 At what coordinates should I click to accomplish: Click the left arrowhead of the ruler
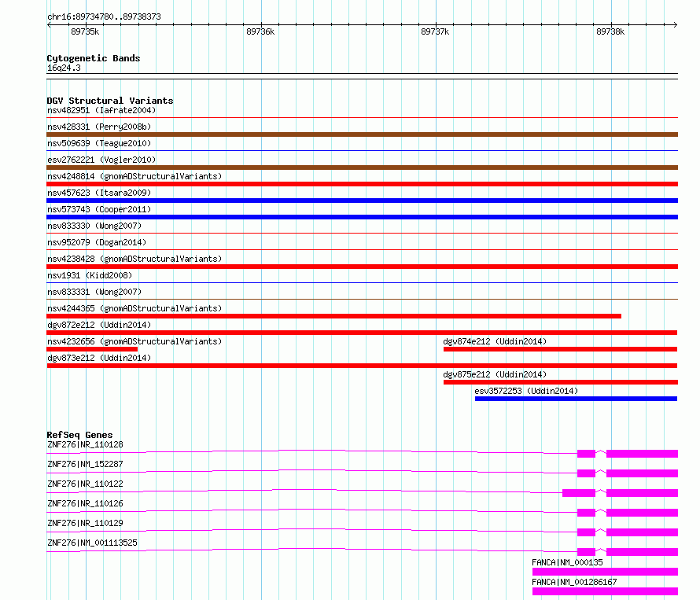pyautogui.click(x=49, y=25)
